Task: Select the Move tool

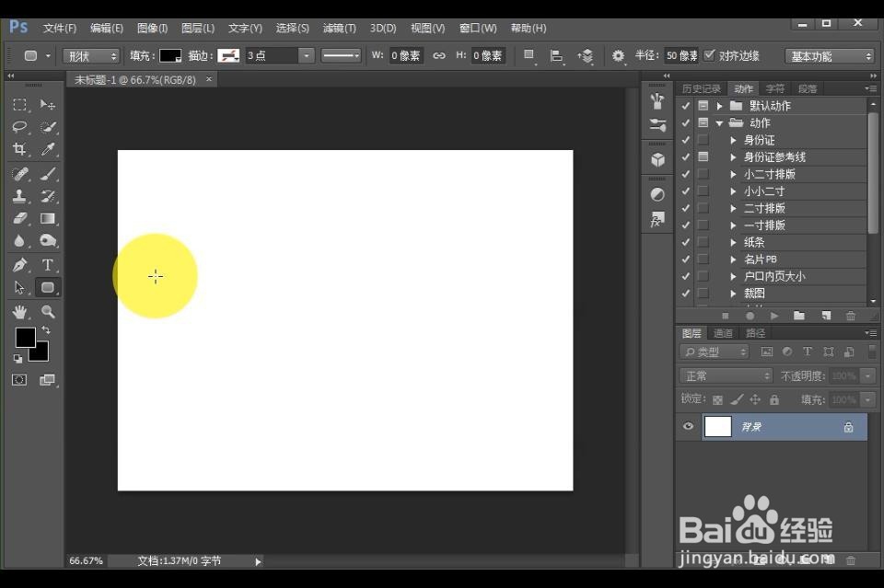Action: point(48,105)
